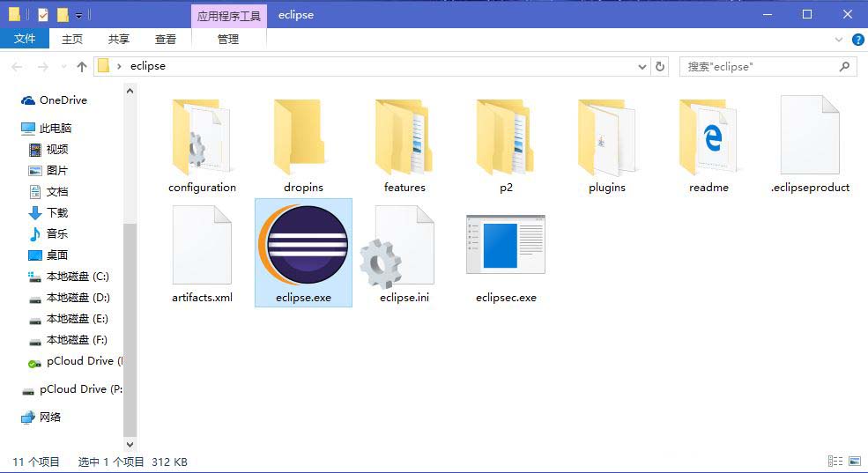The width and height of the screenshot is (868, 473).
Task: Click navigation pane scroll up arrow
Action: [x=130, y=90]
